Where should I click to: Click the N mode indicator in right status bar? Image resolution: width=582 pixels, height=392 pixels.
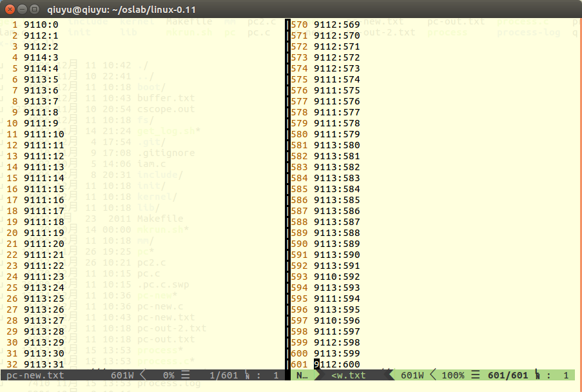(x=300, y=375)
